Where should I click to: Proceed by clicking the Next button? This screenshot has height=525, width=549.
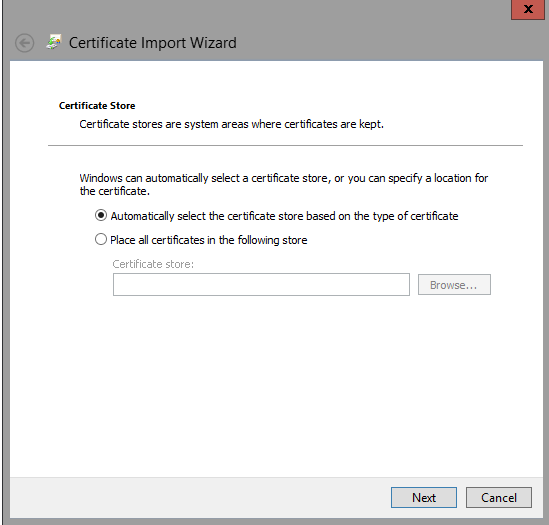424,497
